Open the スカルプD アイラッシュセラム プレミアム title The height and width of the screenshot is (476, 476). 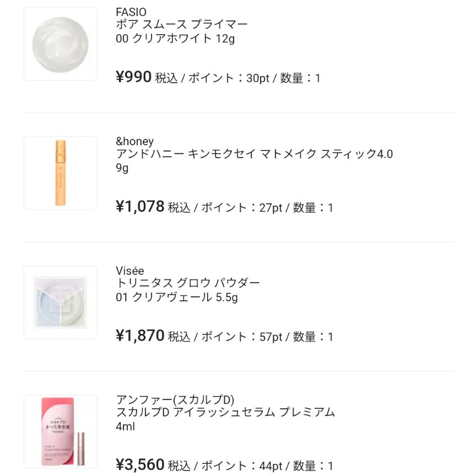[225, 412]
